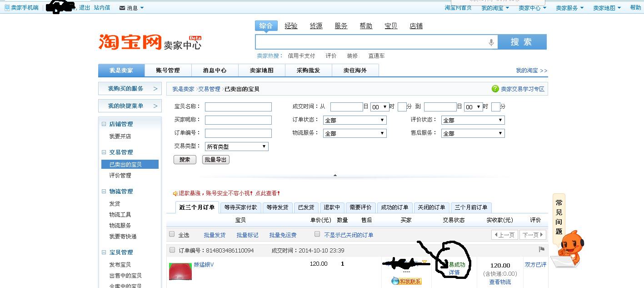Click the 宝贝名称 input field
This screenshot has width=644, height=288.
[x=238, y=107]
